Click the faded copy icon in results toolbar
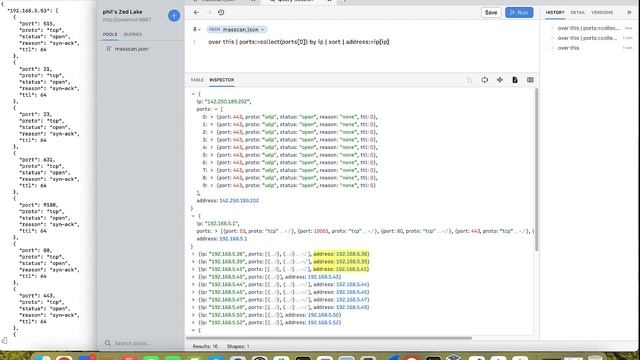640x360 pixels. pos(469,80)
